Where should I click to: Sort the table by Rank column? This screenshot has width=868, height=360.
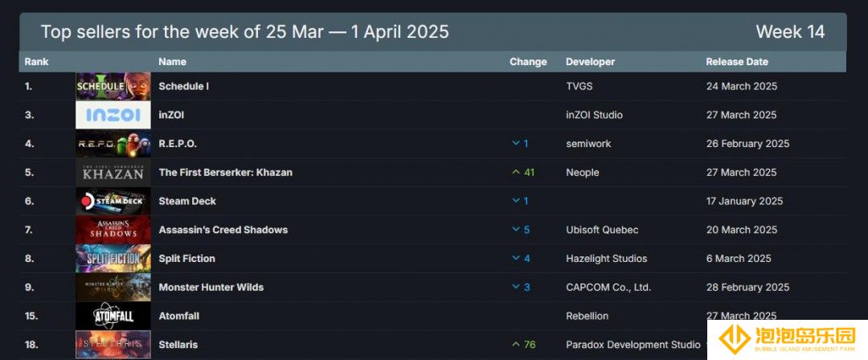36,62
